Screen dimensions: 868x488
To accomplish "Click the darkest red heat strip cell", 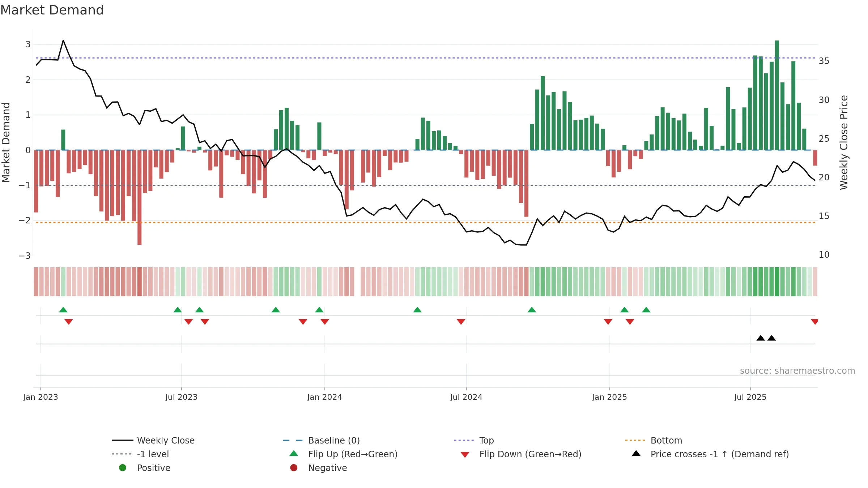I will (x=140, y=282).
